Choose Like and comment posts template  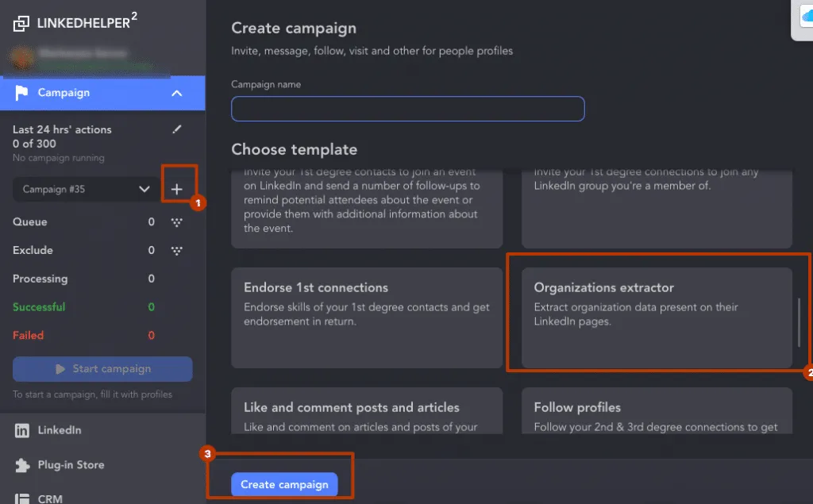click(x=367, y=410)
